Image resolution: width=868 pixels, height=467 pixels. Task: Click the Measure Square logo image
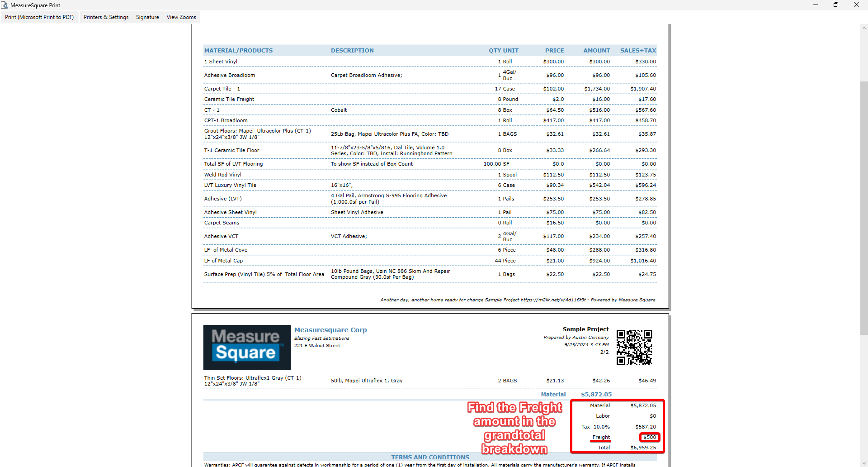click(247, 347)
